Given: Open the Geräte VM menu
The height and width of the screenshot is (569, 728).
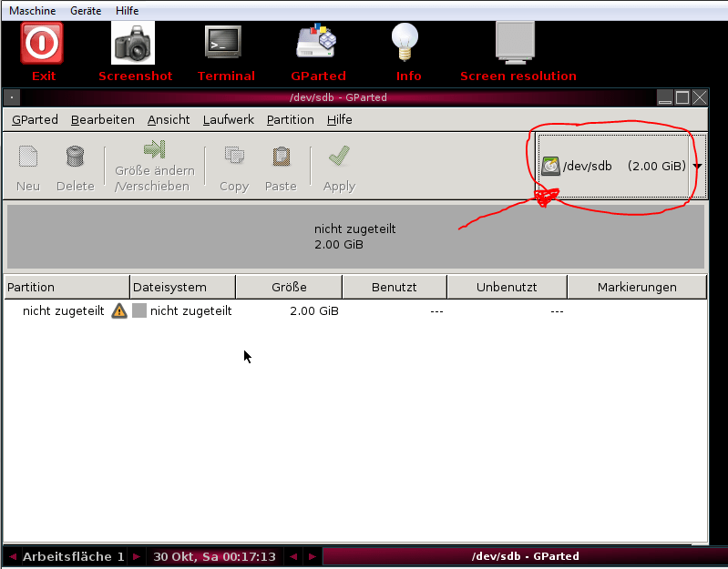Looking at the screenshot, I should 86,11.
